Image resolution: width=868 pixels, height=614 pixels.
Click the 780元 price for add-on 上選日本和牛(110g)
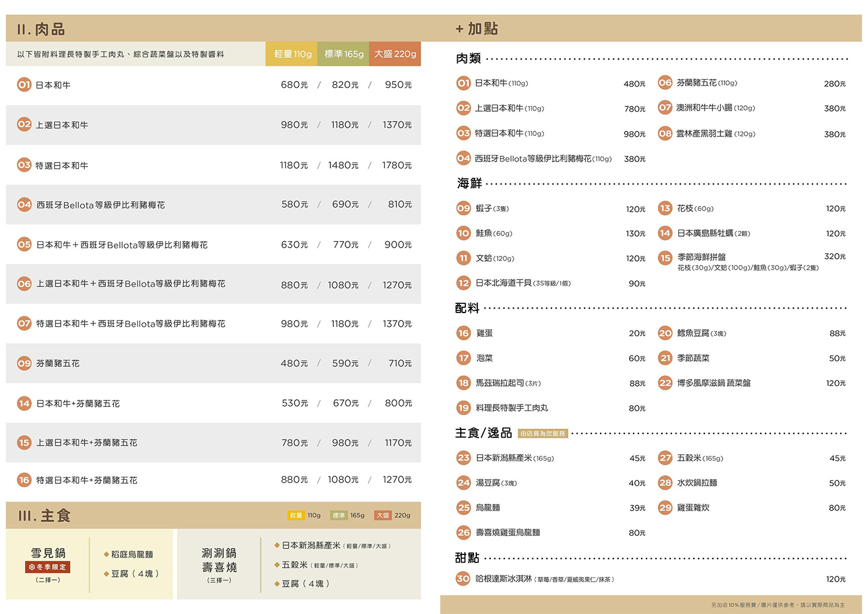(635, 109)
